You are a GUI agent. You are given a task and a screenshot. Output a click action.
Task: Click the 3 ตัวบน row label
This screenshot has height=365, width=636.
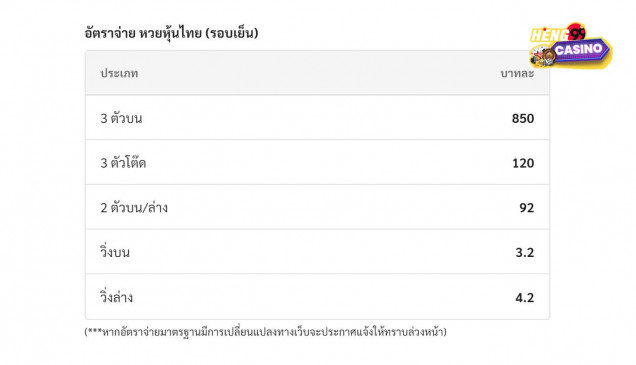(121, 118)
